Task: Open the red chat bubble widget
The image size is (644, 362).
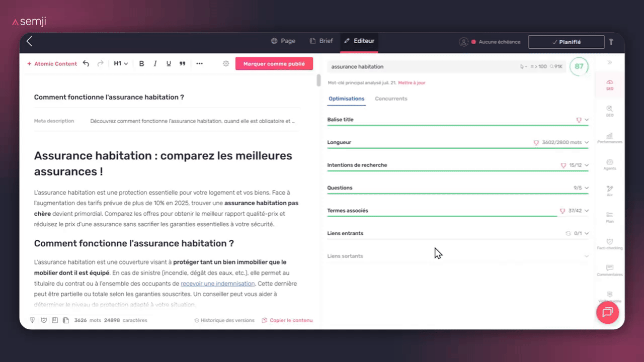Action: pyautogui.click(x=607, y=312)
